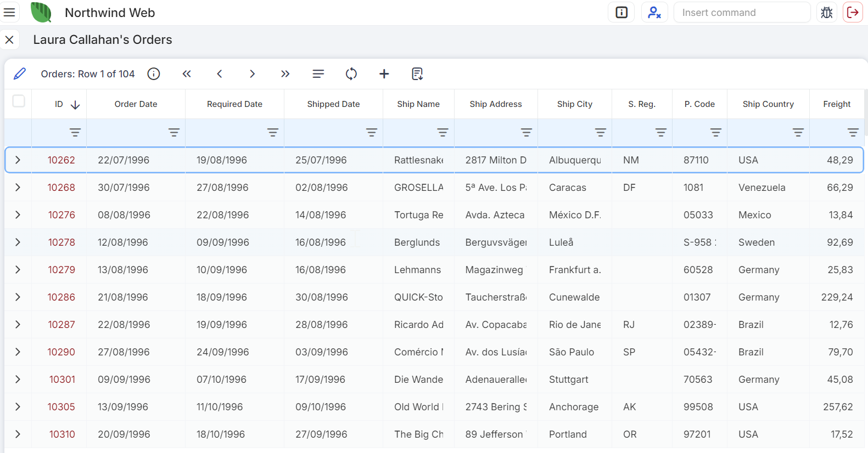This screenshot has height=453, width=868.
Task: Open the Ship Country filter
Action: pyautogui.click(x=798, y=133)
